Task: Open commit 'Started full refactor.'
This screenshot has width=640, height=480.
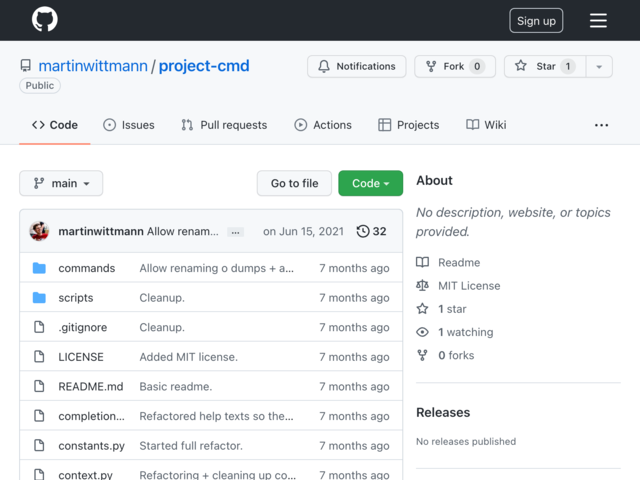Action: point(191,446)
